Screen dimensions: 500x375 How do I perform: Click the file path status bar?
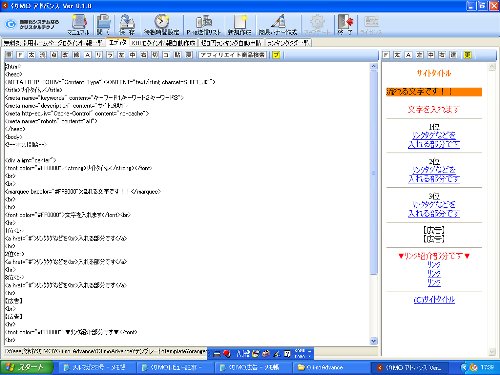point(105,351)
